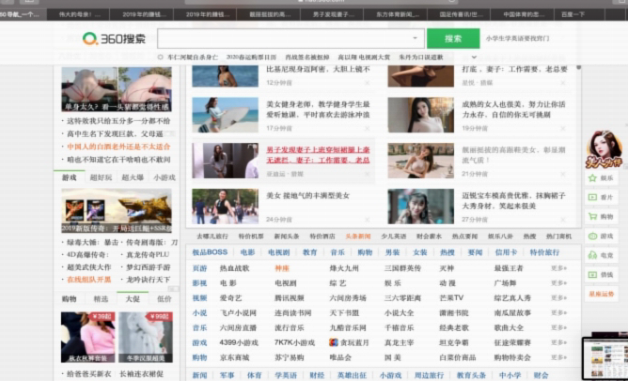Open the 在线组队开黑 orange link

89,279
